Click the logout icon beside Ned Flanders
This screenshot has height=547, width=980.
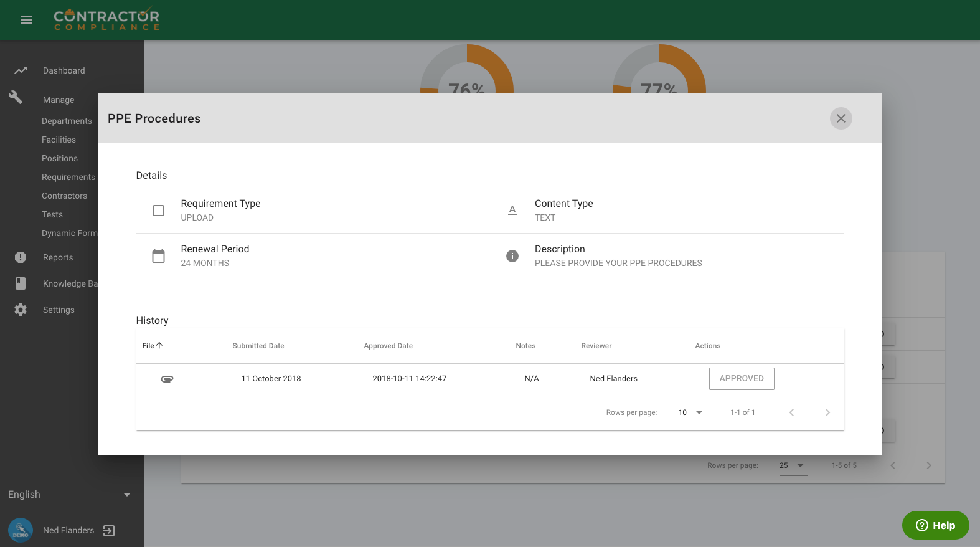(x=109, y=531)
